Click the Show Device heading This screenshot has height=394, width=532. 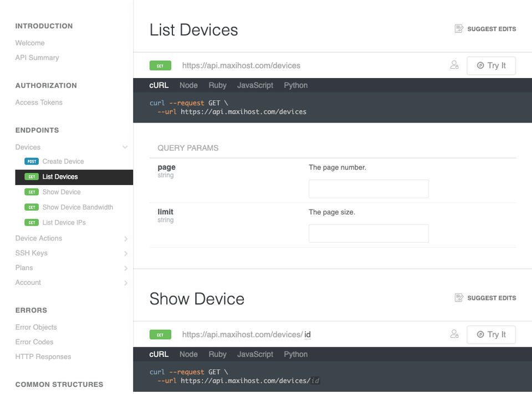(x=197, y=299)
